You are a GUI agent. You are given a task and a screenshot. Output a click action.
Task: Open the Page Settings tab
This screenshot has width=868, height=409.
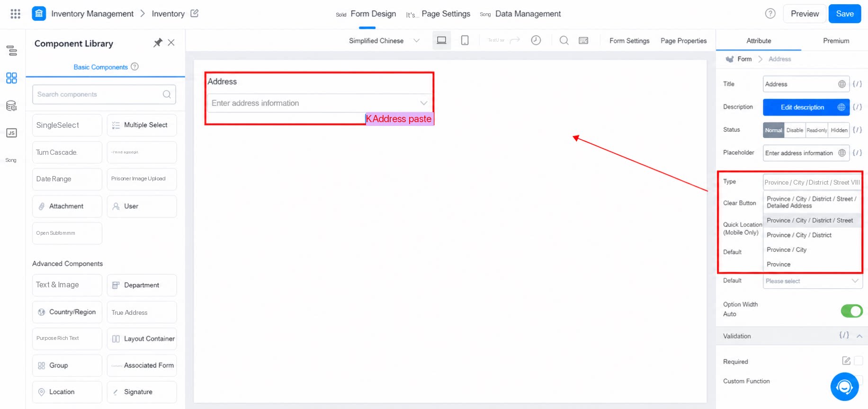click(x=446, y=14)
